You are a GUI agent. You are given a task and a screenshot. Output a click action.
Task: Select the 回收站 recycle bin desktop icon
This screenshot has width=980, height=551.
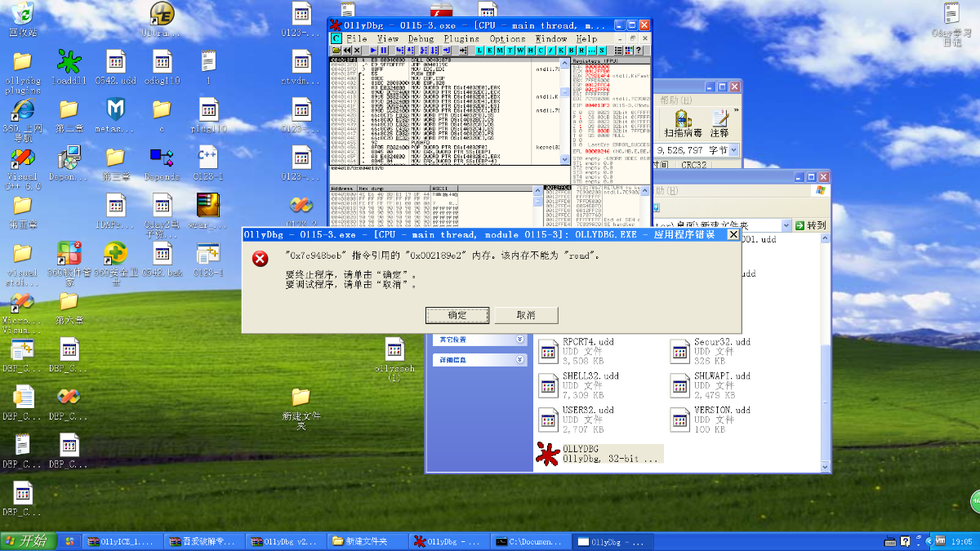point(23,20)
